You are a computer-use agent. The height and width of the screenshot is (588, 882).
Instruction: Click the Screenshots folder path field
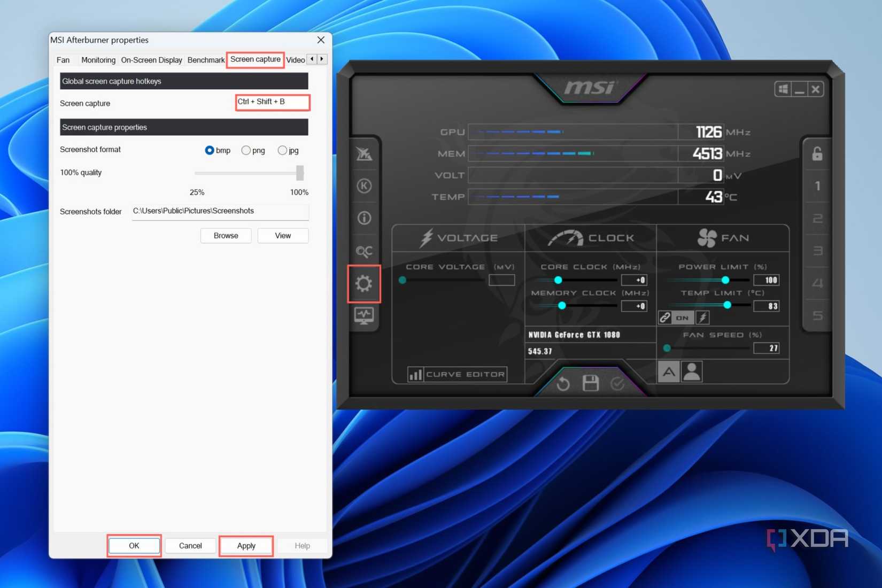click(220, 212)
